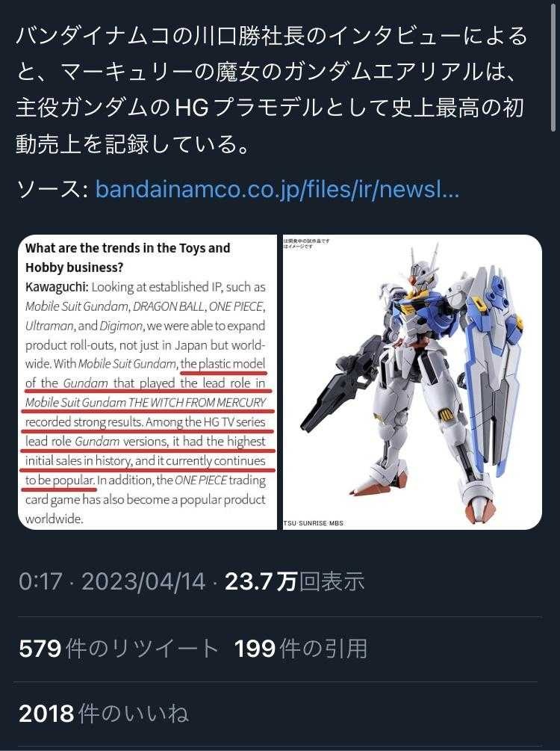560x751 pixels.
Task: Open the Gundam Aerial model kit image
Action: 413,382
